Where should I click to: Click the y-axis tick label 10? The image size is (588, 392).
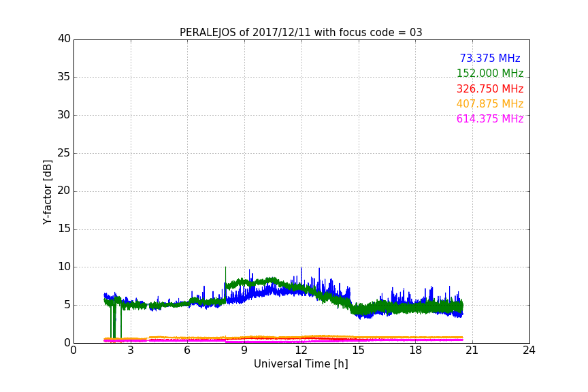coord(64,267)
